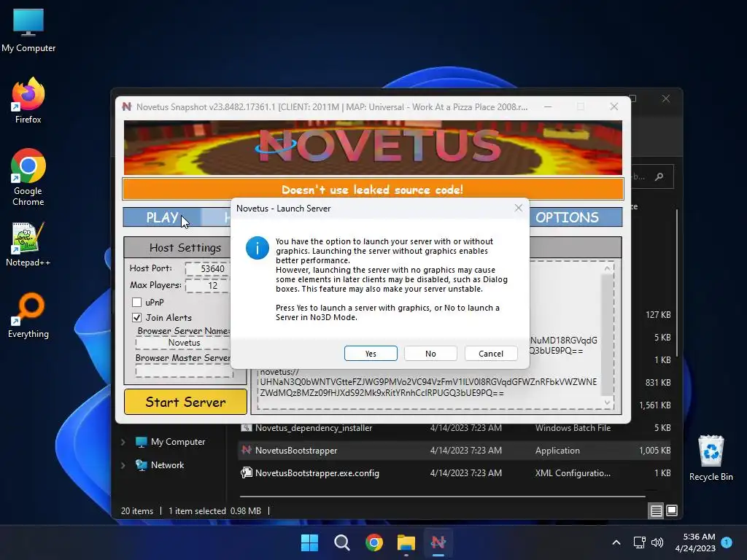747x560 pixels.
Task: Click Yes to launch server with graphics
Action: [x=371, y=354]
